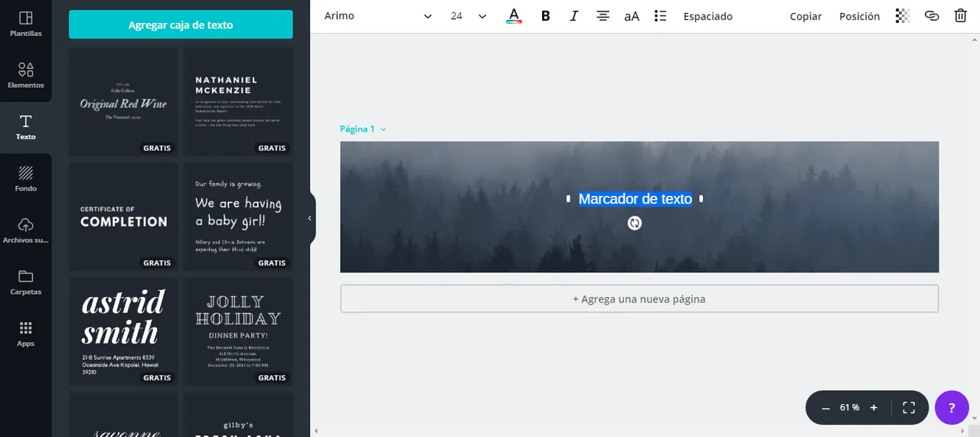
Task: Open the Arimo font family dropdown
Action: click(378, 16)
